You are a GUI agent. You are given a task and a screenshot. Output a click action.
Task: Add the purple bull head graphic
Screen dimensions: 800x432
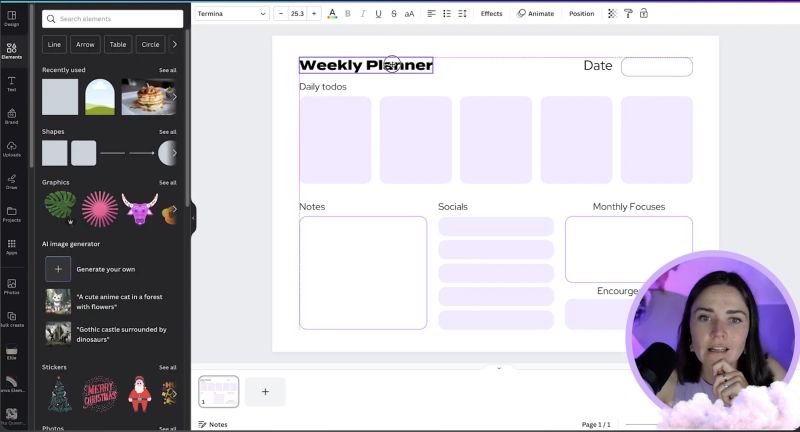click(x=139, y=209)
